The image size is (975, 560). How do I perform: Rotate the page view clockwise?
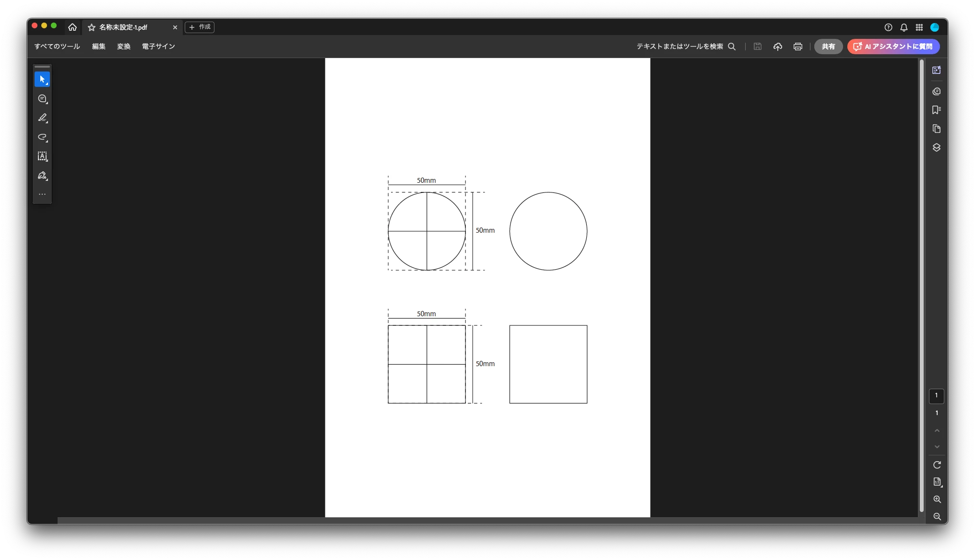[937, 465]
